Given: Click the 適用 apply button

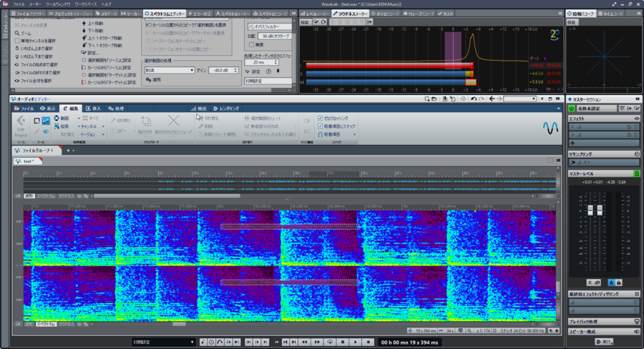Looking at the screenshot, I should coord(153,80).
